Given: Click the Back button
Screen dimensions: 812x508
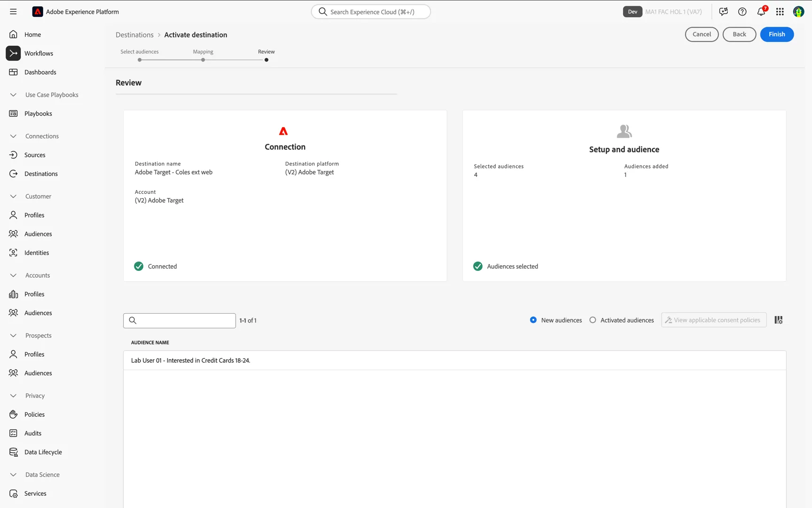Looking at the screenshot, I should (739, 34).
